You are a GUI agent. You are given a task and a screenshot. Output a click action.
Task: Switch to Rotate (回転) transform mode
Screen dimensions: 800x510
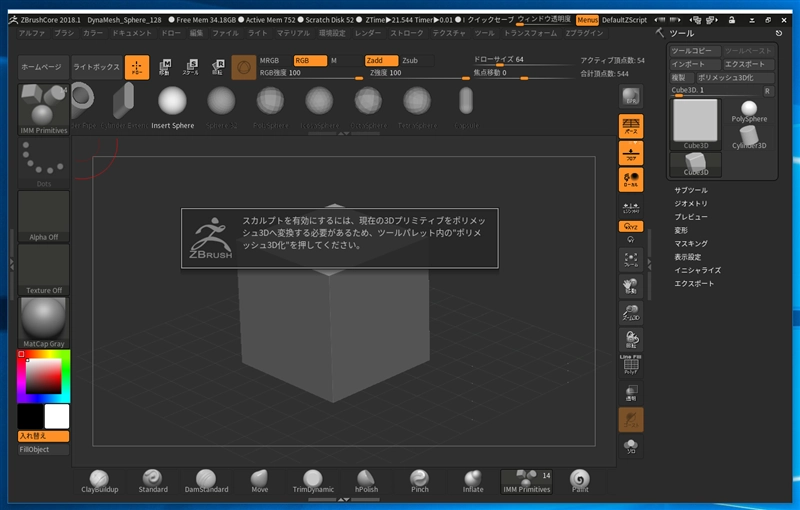pyautogui.click(x=218, y=67)
